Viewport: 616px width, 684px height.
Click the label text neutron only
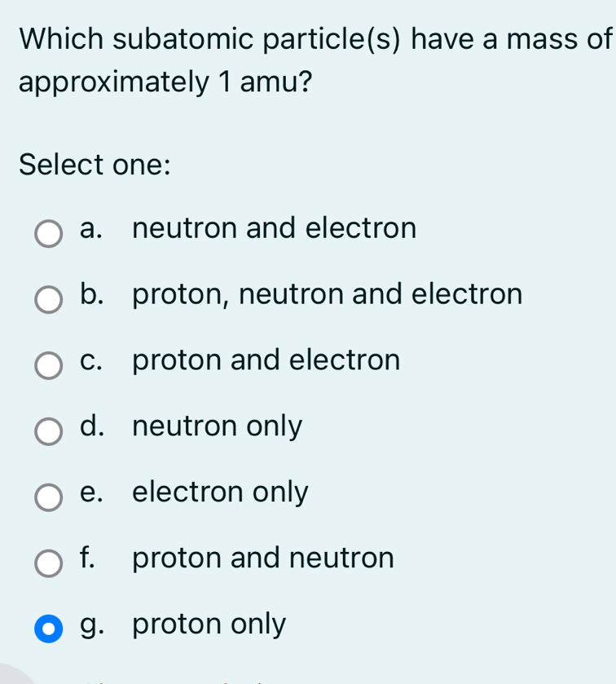(x=218, y=426)
